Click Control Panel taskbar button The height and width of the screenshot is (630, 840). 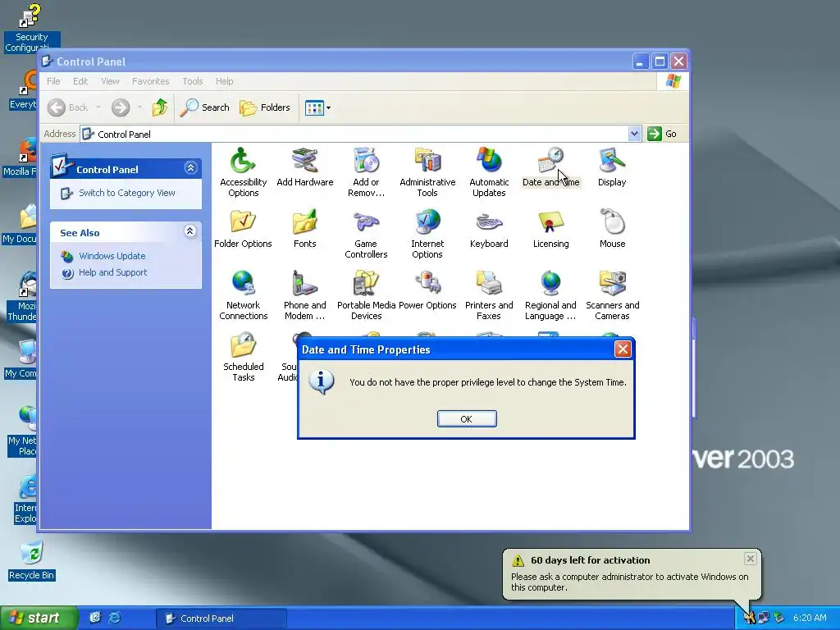221,619
